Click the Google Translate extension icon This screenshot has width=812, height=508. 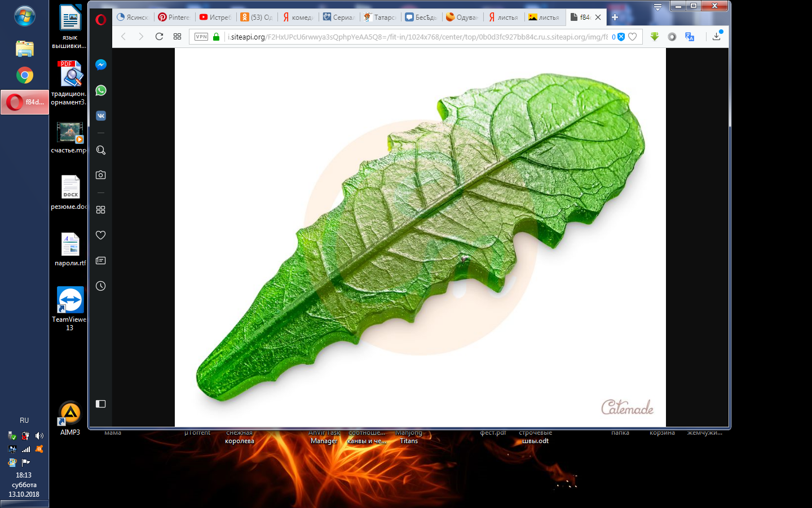pyautogui.click(x=690, y=37)
